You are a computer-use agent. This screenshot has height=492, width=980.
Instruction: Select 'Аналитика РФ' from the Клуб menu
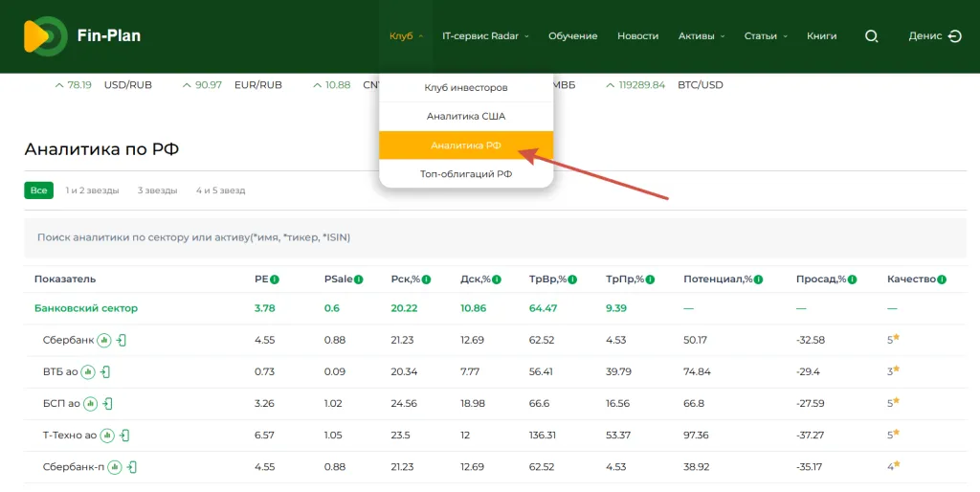point(466,145)
